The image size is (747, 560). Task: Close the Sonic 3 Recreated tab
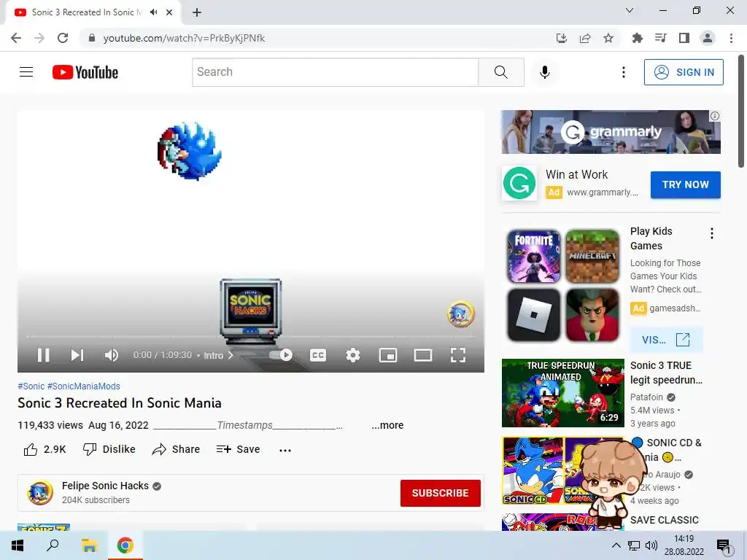(169, 12)
